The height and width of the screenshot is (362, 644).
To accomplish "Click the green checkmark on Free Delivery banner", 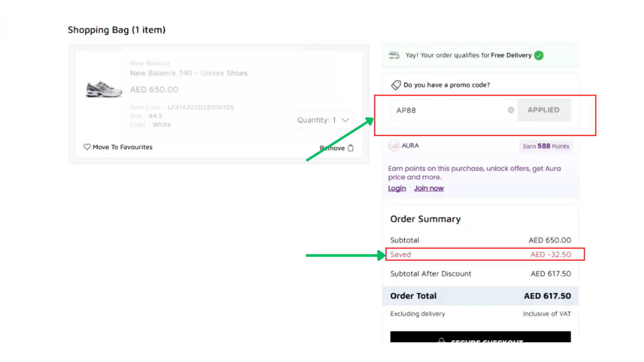I will (x=539, y=55).
